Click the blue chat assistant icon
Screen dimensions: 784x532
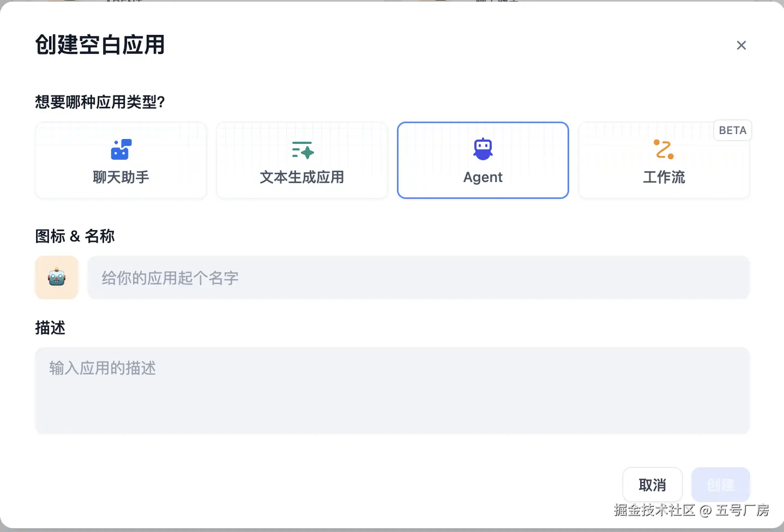(x=121, y=149)
